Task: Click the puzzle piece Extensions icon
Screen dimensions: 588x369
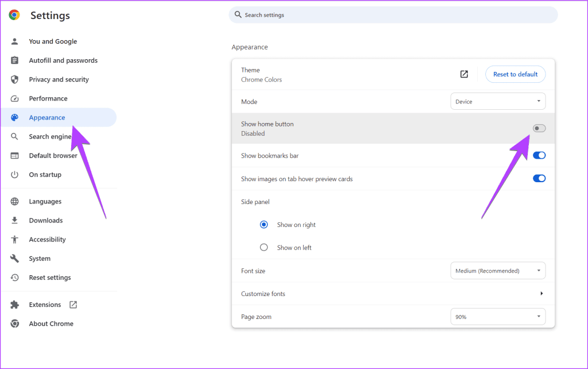Action: [x=15, y=305]
